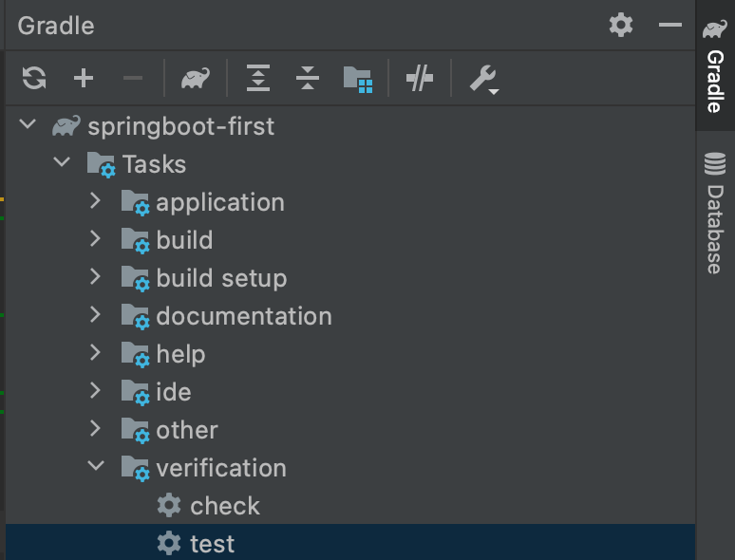This screenshot has height=560, width=735.
Task: Expand the help task group
Action: [95, 352]
